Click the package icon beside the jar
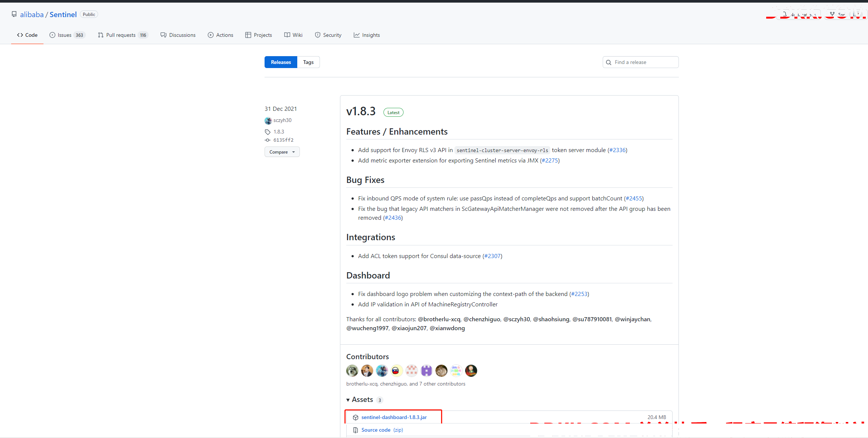The height and width of the screenshot is (438, 868). pos(356,418)
